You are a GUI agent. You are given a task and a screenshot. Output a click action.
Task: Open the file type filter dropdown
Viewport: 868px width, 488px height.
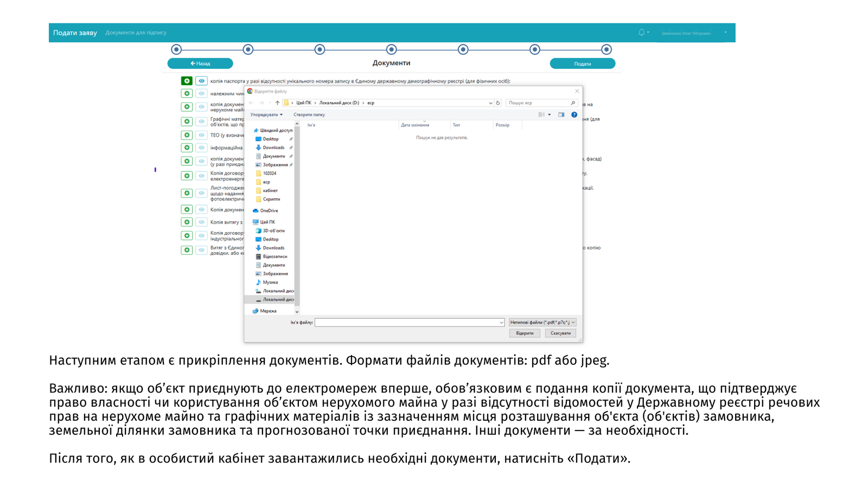(542, 323)
